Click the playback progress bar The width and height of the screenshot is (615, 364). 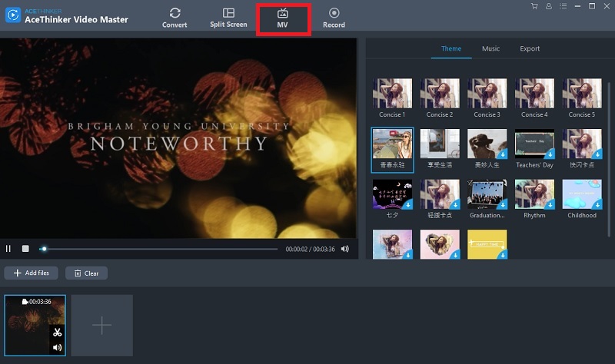click(161, 249)
